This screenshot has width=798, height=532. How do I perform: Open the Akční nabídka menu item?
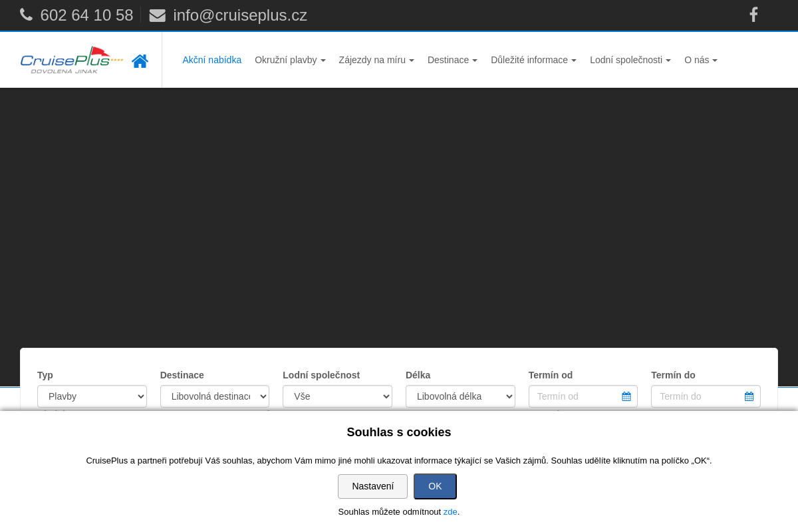pos(211,60)
